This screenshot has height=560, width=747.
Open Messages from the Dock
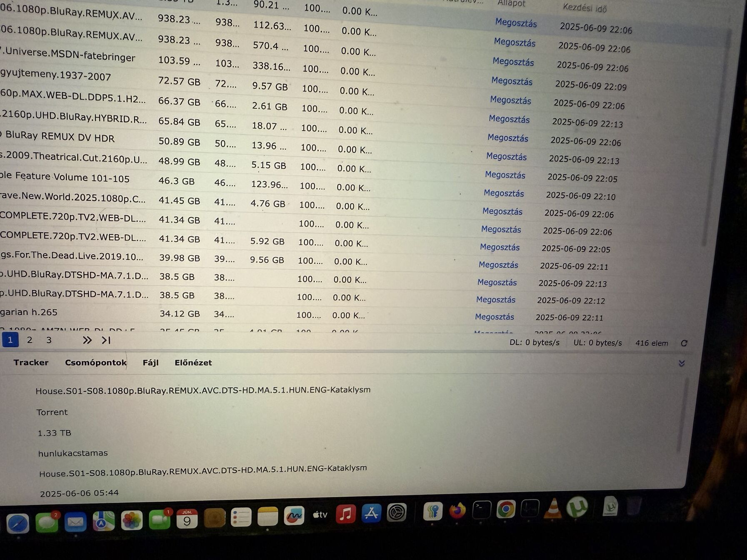[47, 522]
